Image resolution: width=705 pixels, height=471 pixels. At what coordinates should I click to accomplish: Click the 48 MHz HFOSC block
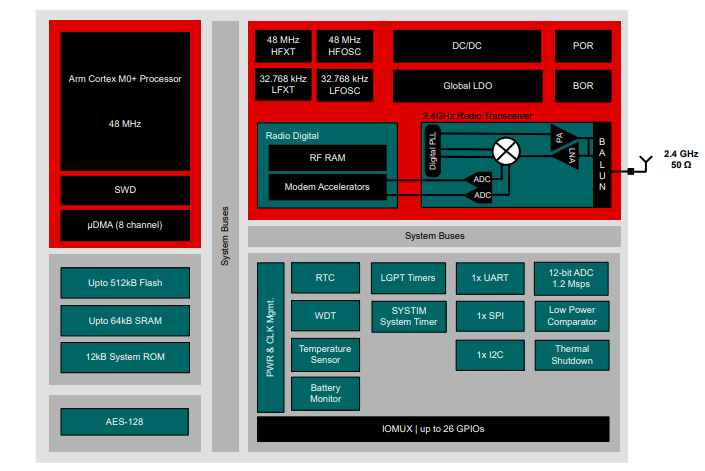click(x=344, y=46)
